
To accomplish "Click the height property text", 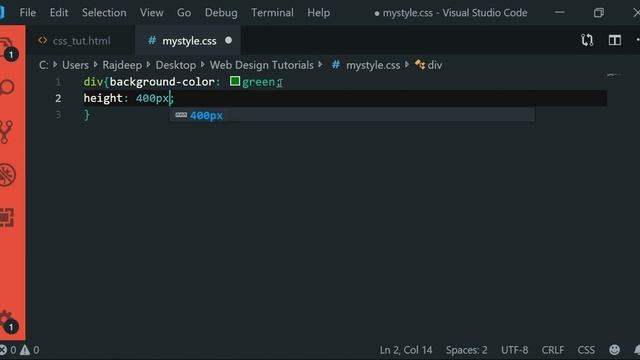I will coord(103,98).
